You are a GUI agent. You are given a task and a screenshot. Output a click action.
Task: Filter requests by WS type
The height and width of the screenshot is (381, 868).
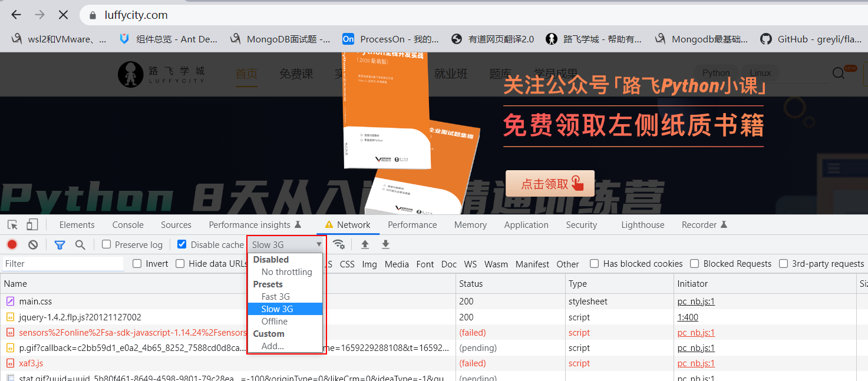pyautogui.click(x=470, y=264)
